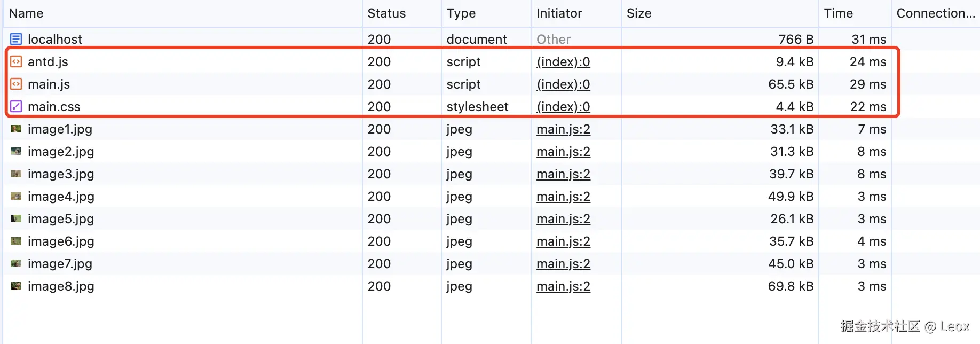Viewport: 980px width, 344px height.
Task: Open the main.js:2 initiator link for image2.jpg
Action: pyautogui.click(x=563, y=152)
